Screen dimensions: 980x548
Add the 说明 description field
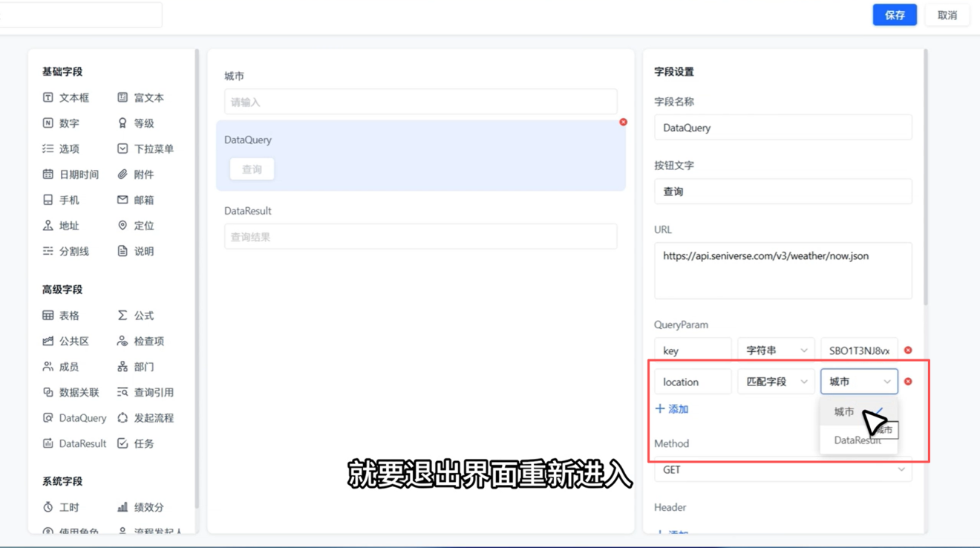pos(135,251)
